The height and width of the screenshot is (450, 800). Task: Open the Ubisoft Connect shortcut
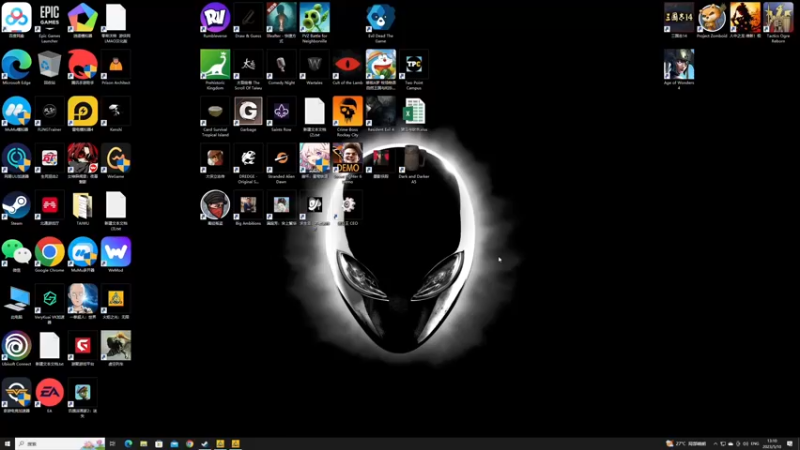(16, 349)
